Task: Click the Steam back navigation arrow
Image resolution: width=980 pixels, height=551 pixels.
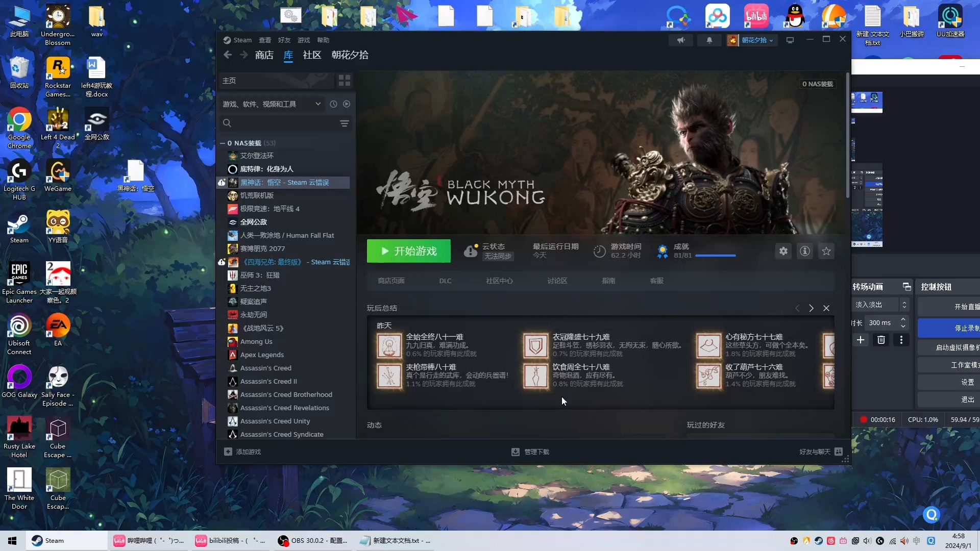Action: pyautogui.click(x=228, y=55)
